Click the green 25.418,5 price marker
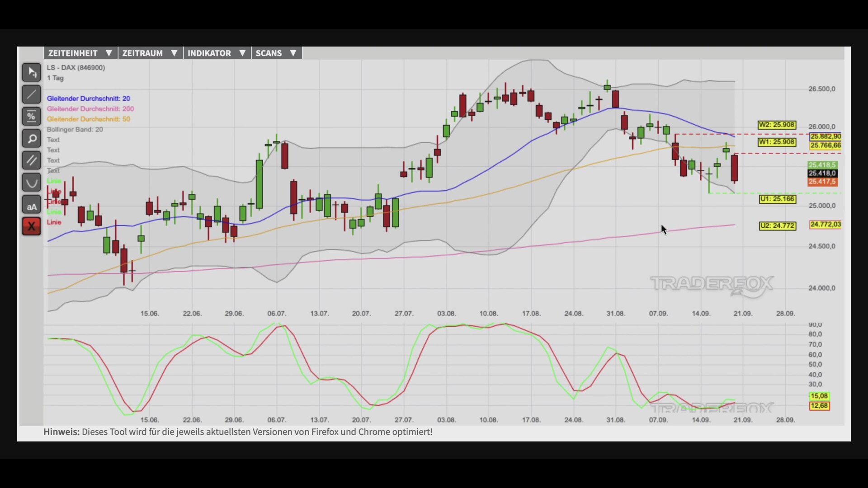 click(x=822, y=165)
